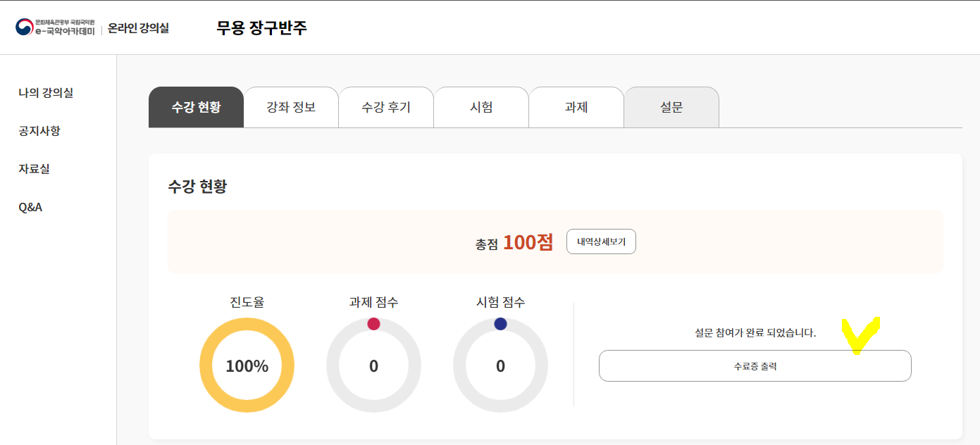This screenshot has width=980, height=445.
Task: Open 공지사항 from the sidebar
Action: [x=39, y=130]
